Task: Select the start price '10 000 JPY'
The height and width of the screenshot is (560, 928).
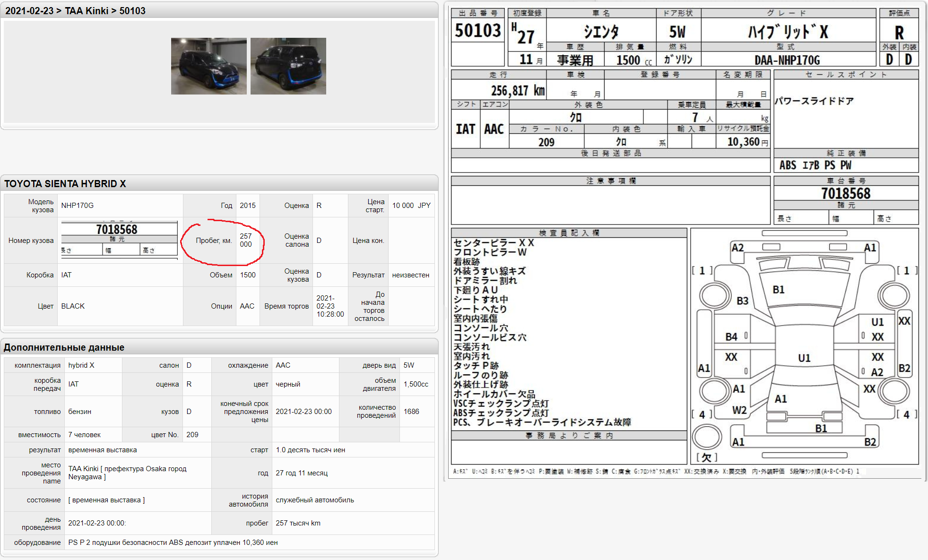Action: point(411,206)
